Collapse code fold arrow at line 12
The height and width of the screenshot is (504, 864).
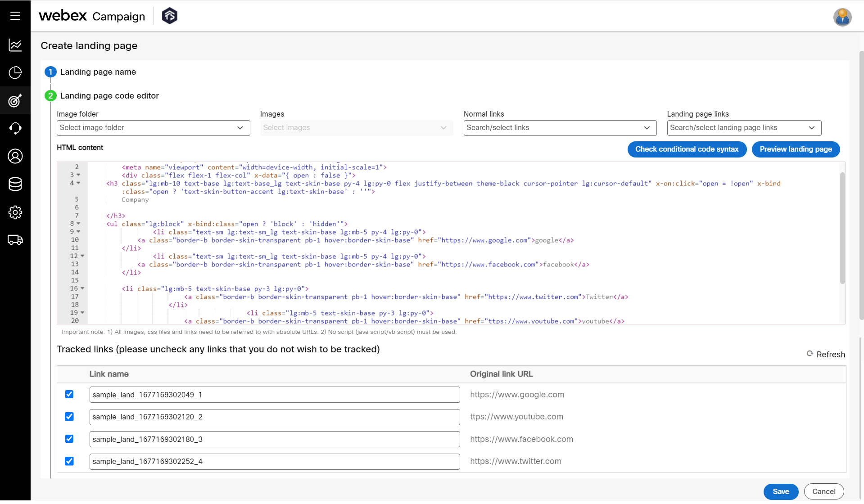coord(82,256)
